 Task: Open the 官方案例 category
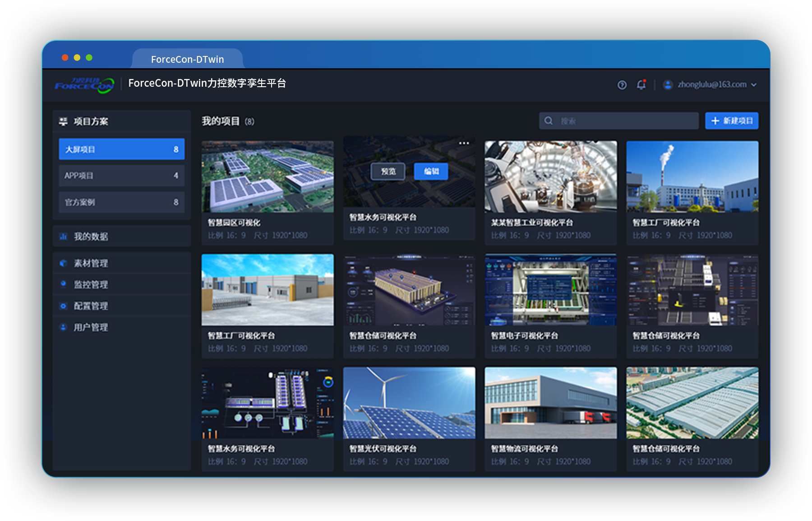pyautogui.click(x=121, y=202)
